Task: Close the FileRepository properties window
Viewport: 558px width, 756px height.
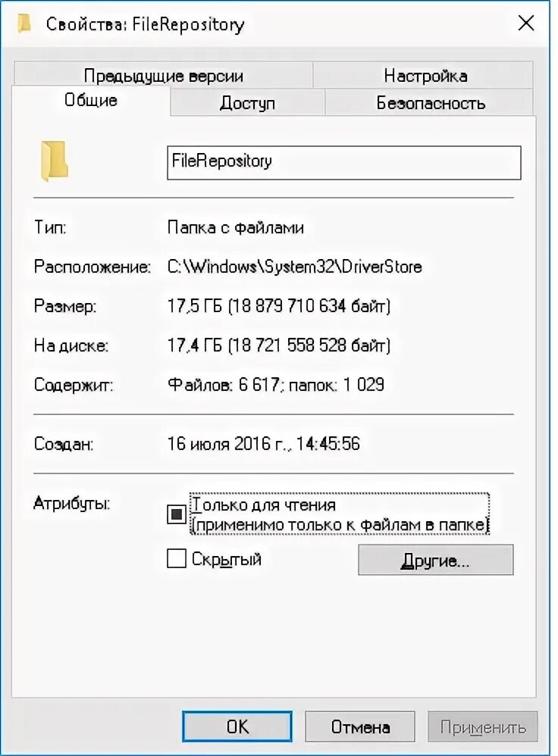Action: [x=525, y=23]
